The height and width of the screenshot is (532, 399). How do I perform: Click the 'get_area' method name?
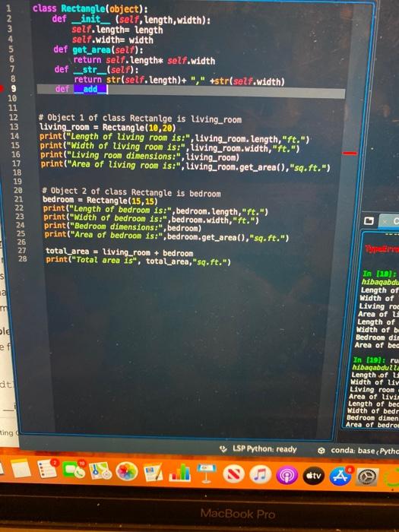coord(92,50)
